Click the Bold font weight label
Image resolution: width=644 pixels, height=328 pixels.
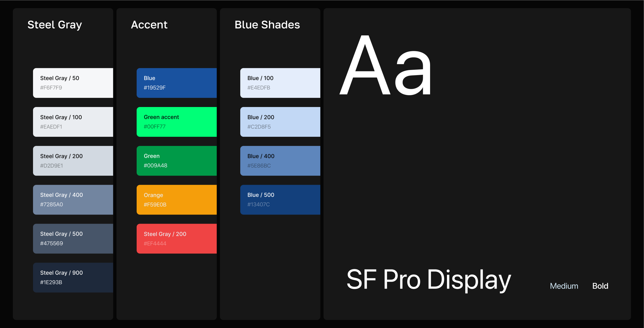click(600, 286)
